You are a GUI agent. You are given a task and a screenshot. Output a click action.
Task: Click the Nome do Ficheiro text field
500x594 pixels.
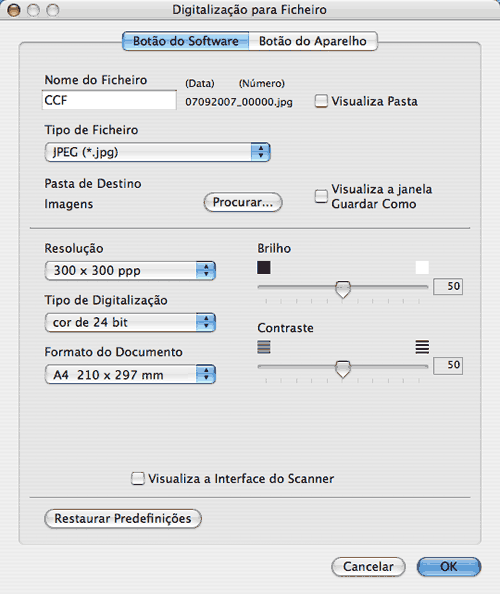point(109,100)
